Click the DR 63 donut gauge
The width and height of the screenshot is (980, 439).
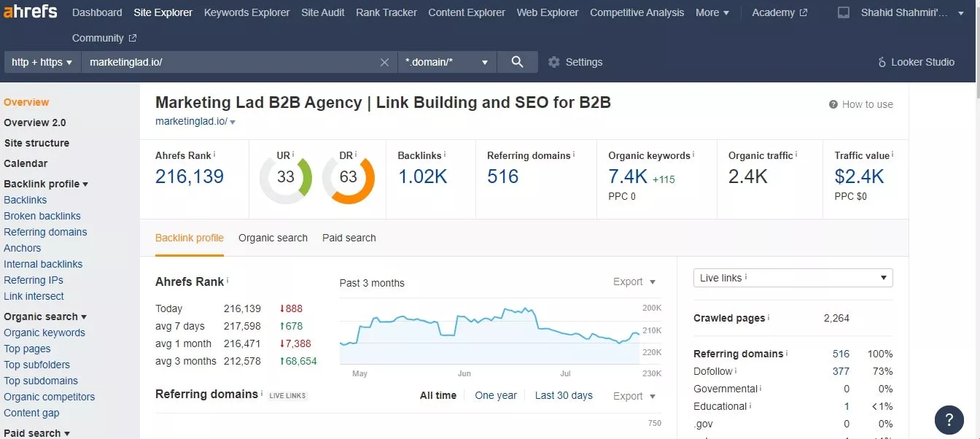tap(349, 176)
